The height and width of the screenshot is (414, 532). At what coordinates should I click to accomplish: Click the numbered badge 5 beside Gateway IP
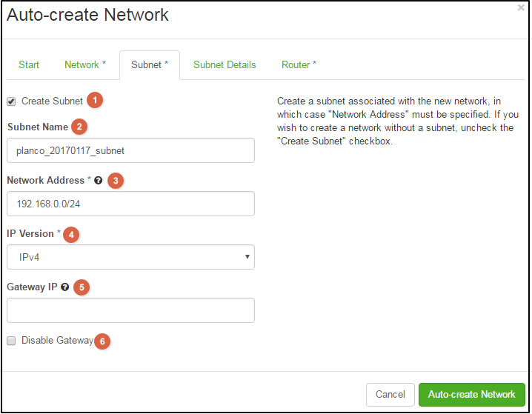(82, 287)
